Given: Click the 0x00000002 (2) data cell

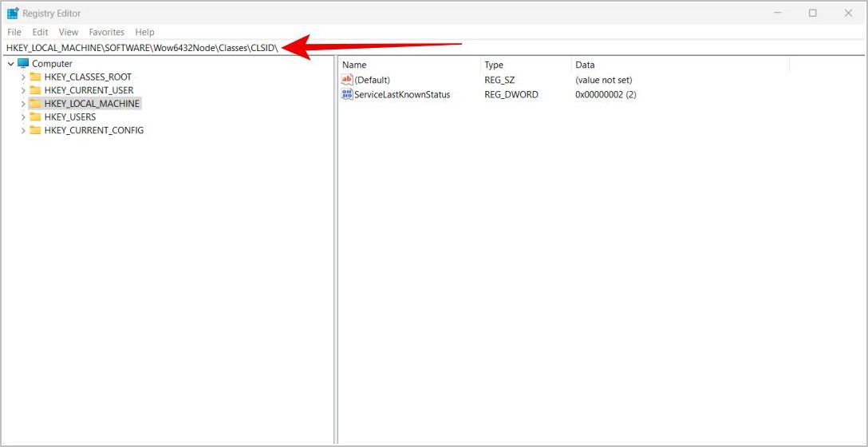Looking at the screenshot, I should point(606,95).
